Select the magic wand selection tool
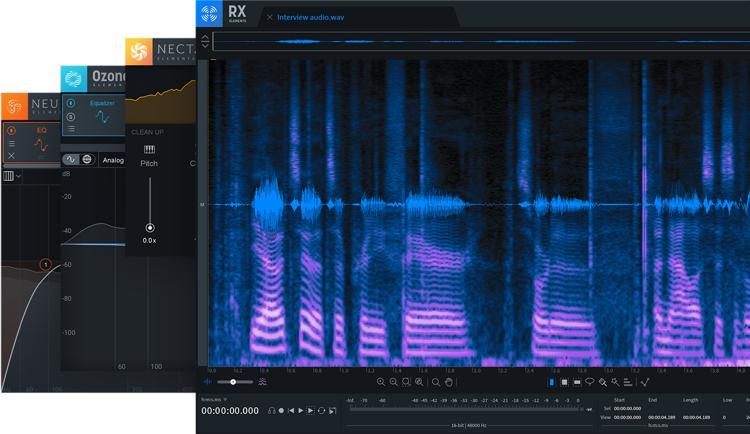The height and width of the screenshot is (434, 750). click(615, 382)
